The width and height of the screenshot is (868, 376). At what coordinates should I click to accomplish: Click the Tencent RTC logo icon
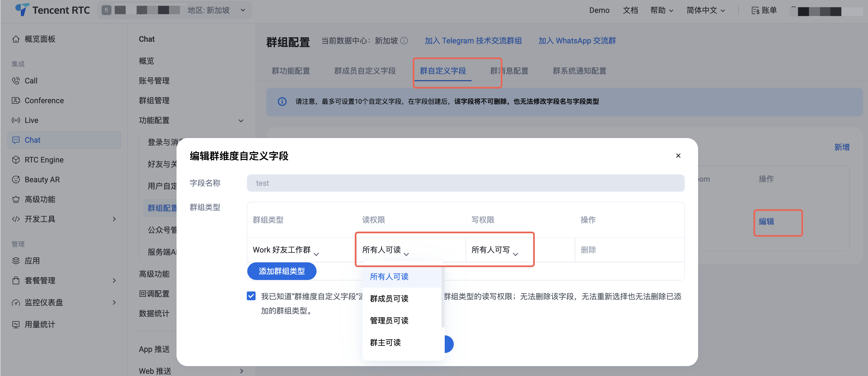22,9
